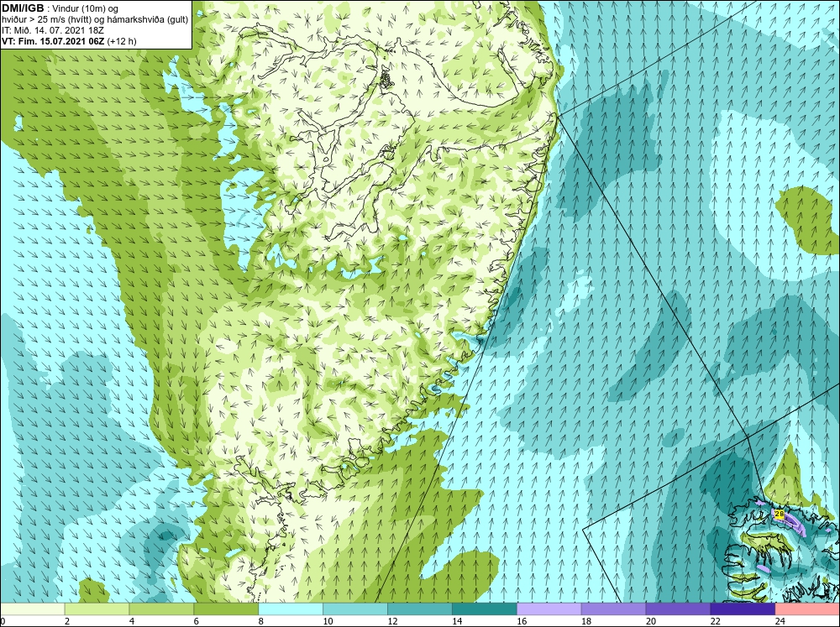Click the "10" scale label
This screenshot has width=840, height=627.
point(328,621)
